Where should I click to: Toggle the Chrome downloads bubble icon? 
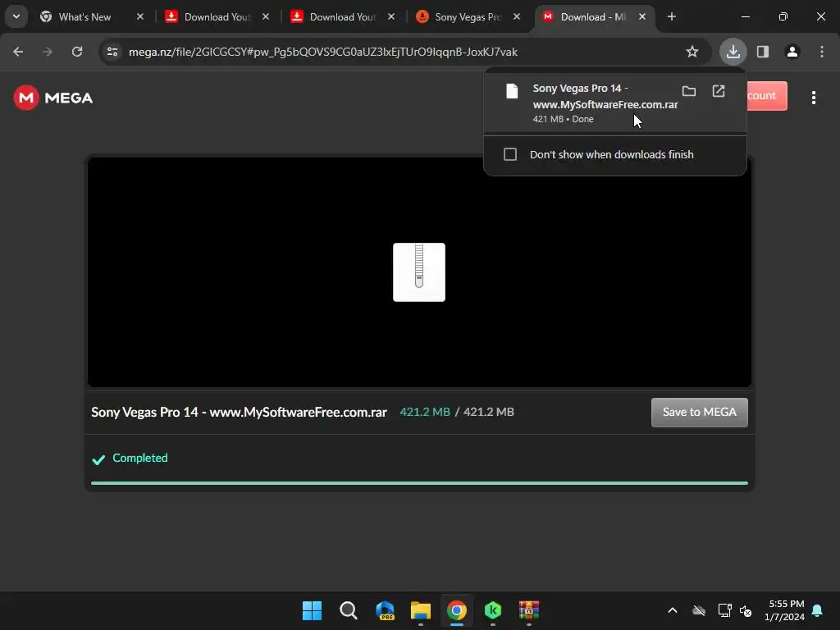click(733, 52)
